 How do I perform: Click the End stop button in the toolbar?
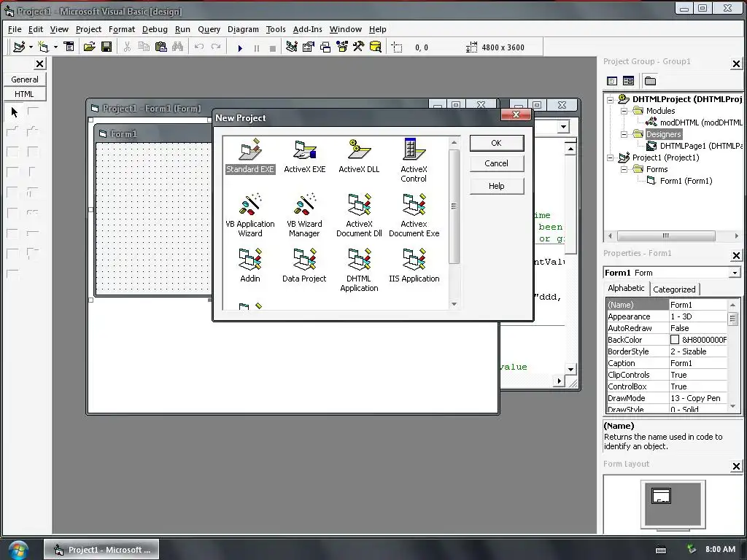click(273, 47)
